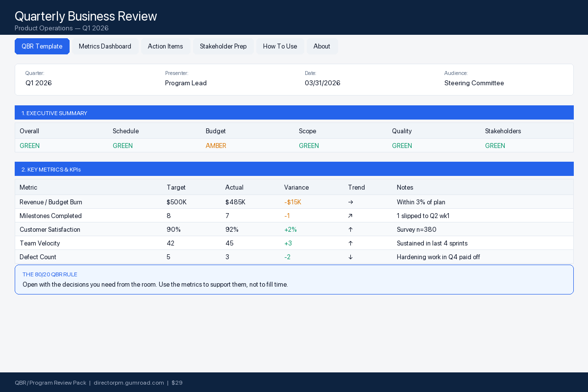
Task: Click the 92% Customer Satisfaction actual
Action: (232, 229)
